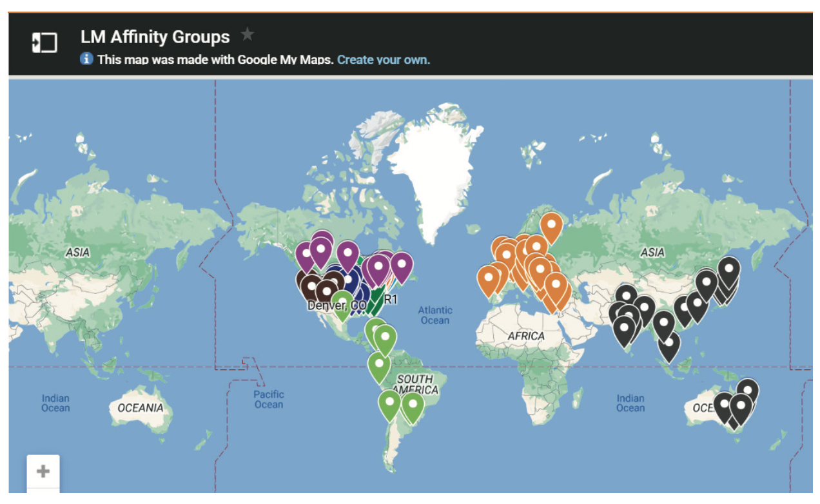The height and width of the screenshot is (504, 820).
Task: Open the 'Create your own' link
Action: (x=383, y=60)
